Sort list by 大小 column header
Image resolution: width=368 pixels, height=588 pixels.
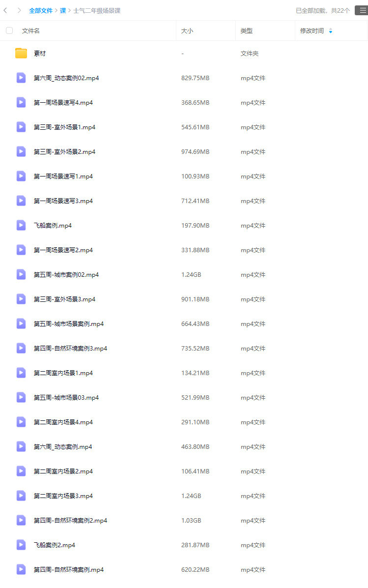point(187,31)
